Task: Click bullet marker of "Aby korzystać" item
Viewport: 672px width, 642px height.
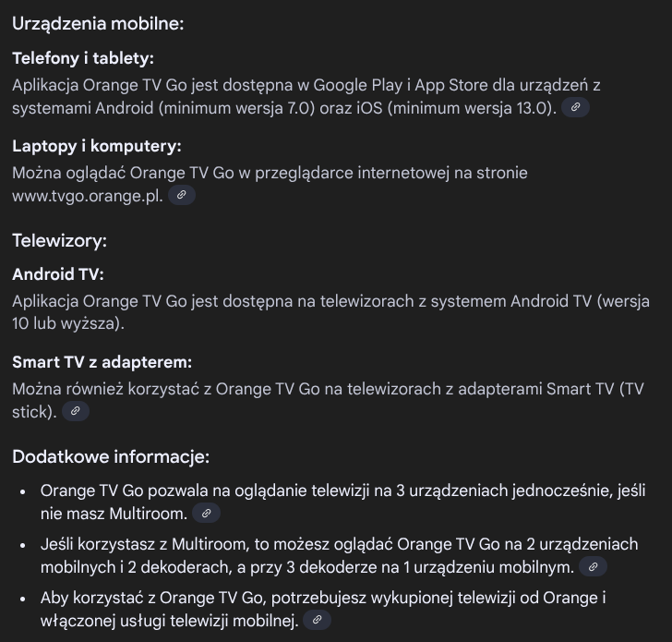Action: (23, 599)
